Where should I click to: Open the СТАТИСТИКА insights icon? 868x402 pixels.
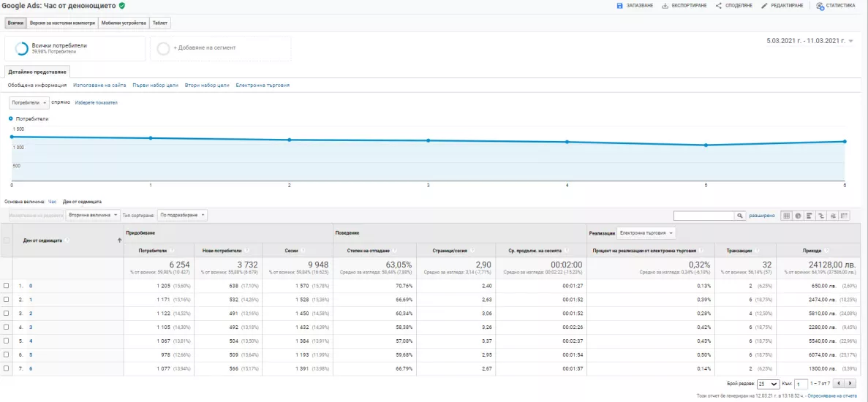[819, 6]
